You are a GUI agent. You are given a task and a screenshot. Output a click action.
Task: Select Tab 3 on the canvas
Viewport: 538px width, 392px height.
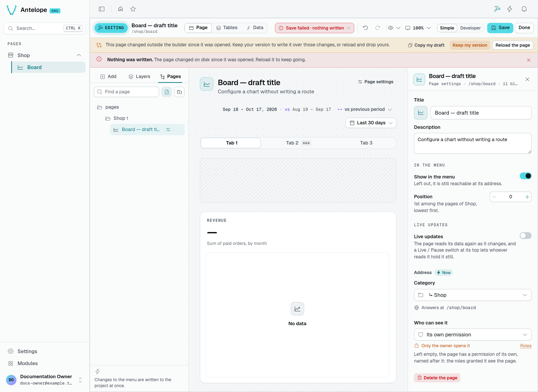tap(366, 143)
